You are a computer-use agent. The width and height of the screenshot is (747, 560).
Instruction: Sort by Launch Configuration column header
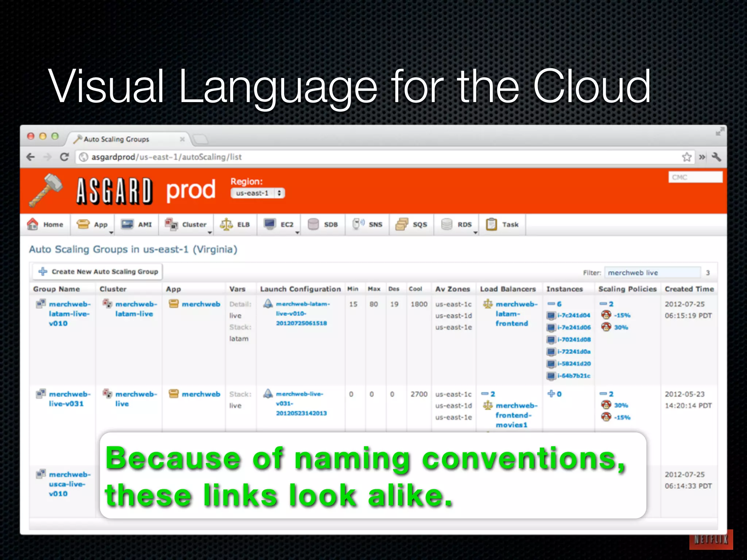coord(300,289)
